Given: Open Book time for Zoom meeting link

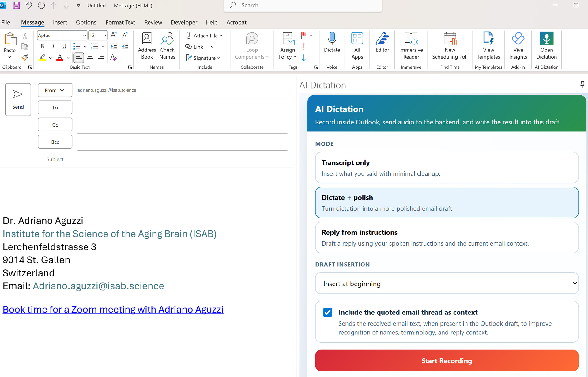Looking at the screenshot, I should point(113,310).
